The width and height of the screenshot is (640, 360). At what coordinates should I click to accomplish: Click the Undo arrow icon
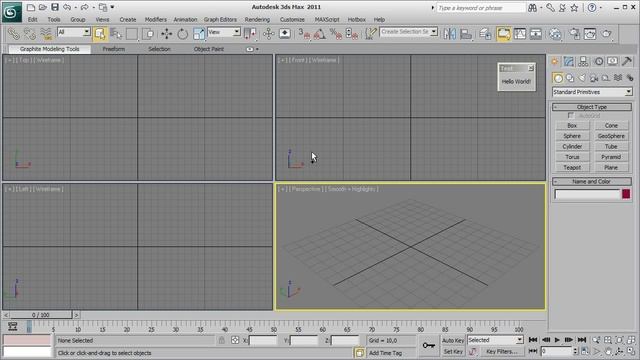coord(67,7)
